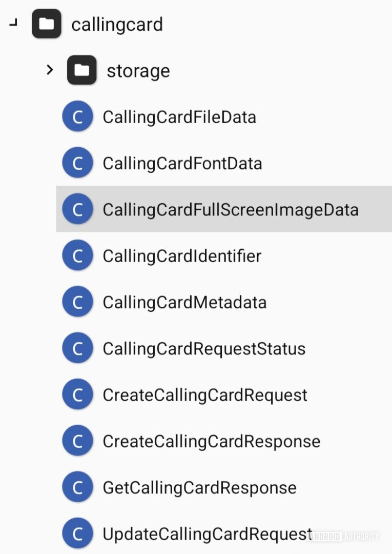
Task: Click the class icon beside CallingCardFontData
Action: click(77, 163)
